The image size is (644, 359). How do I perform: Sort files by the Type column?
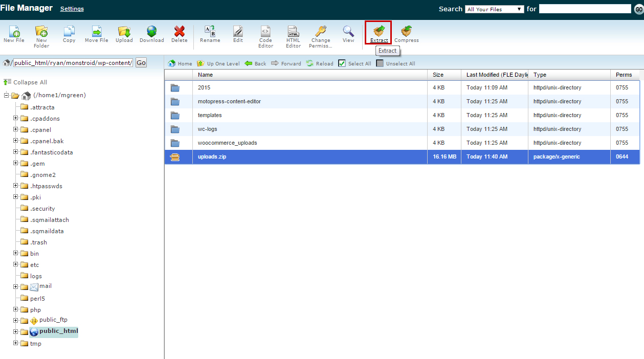click(569, 75)
